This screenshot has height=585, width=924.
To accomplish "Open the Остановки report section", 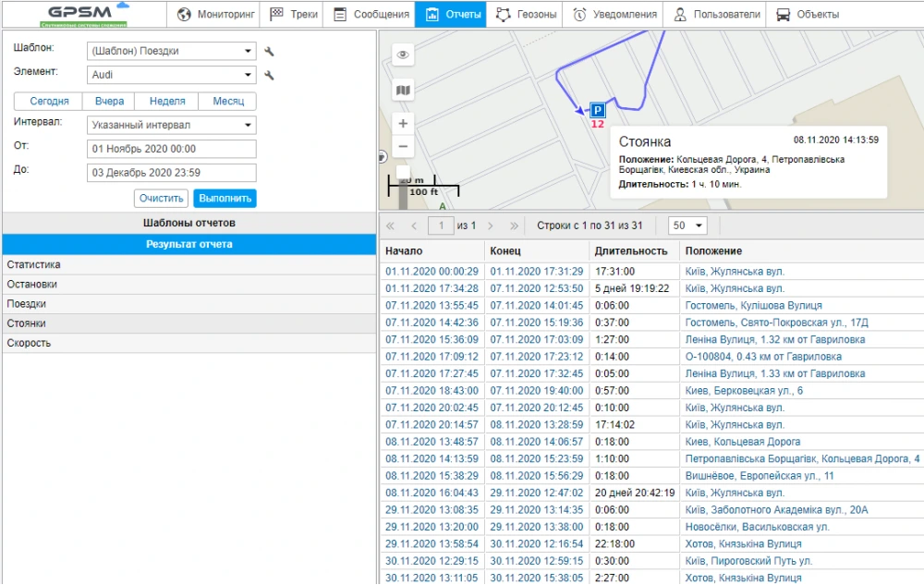I will coord(188,285).
